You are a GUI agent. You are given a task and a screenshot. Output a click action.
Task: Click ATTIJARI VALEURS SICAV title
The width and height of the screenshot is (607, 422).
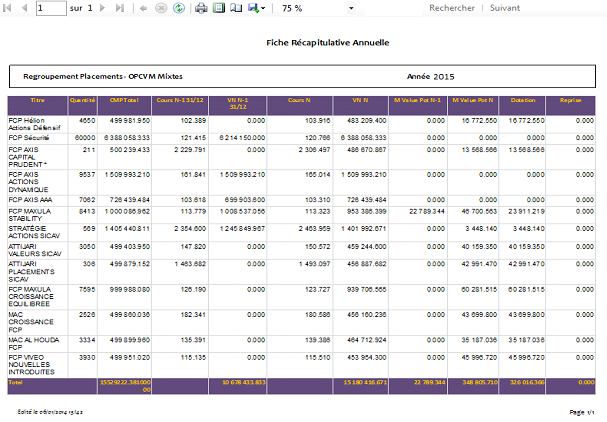(35, 250)
